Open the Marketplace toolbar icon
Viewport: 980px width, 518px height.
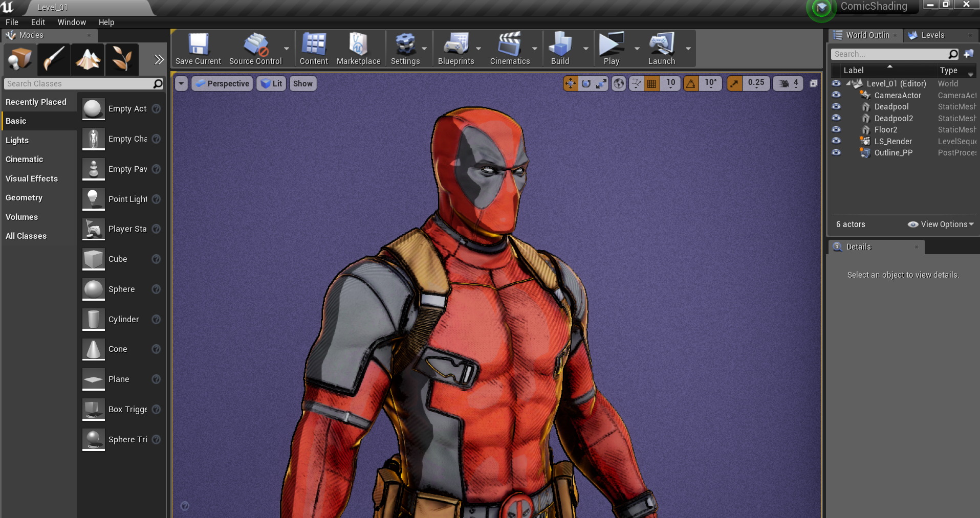point(358,49)
